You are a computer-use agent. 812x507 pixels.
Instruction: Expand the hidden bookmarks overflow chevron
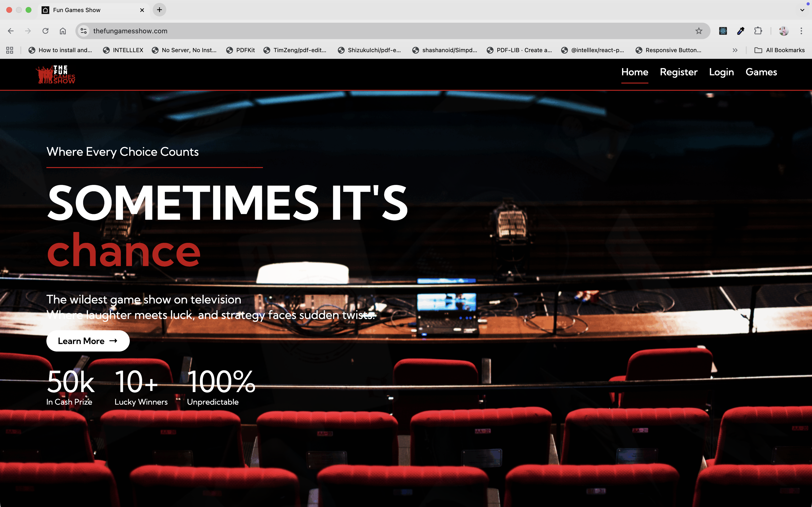[735, 50]
